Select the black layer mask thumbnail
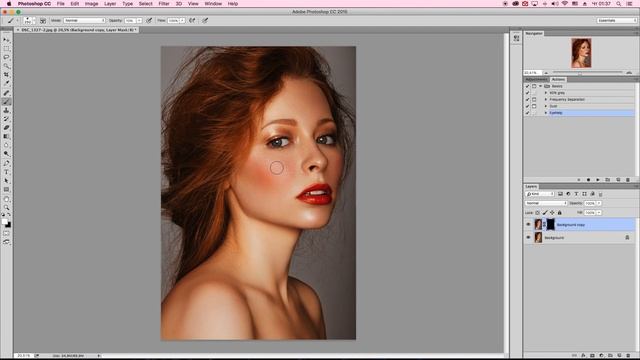640x360 pixels. pyautogui.click(x=551, y=224)
